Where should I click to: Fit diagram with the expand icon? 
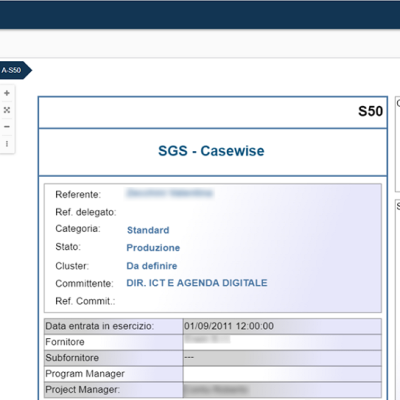pos(7,110)
